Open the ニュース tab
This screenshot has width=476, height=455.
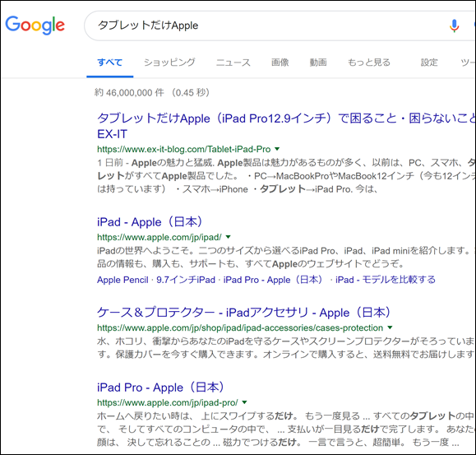coord(233,63)
